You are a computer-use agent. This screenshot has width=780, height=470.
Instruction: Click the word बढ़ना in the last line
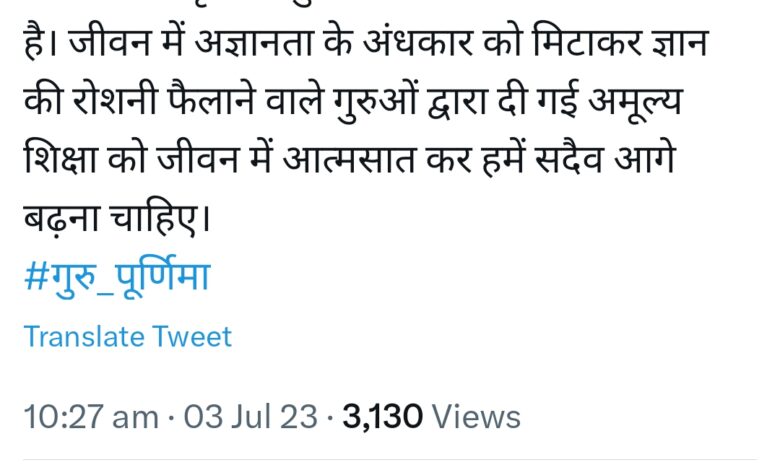[62, 219]
